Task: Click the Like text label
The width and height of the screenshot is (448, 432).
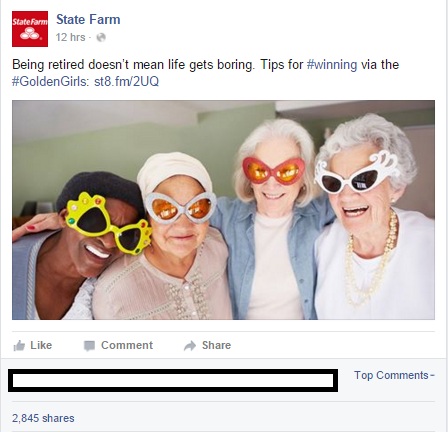Action: pos(41,345)
